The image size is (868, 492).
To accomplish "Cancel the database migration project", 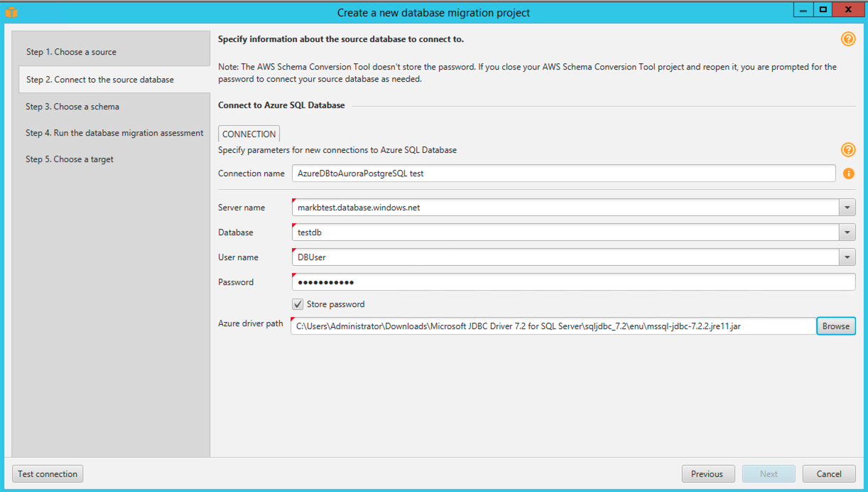I will (828, 474).
